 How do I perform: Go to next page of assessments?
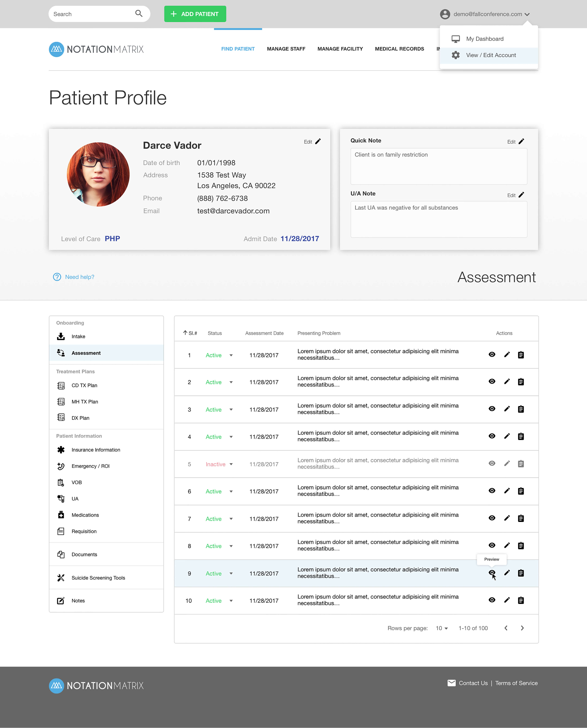coord(522,628)
